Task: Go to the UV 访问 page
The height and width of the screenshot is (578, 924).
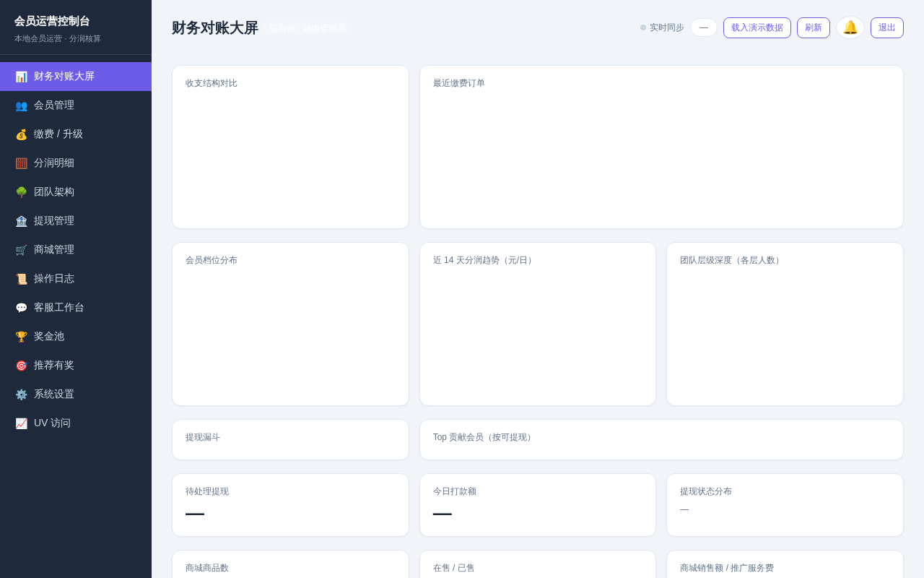Action: (x=76, y=423)
